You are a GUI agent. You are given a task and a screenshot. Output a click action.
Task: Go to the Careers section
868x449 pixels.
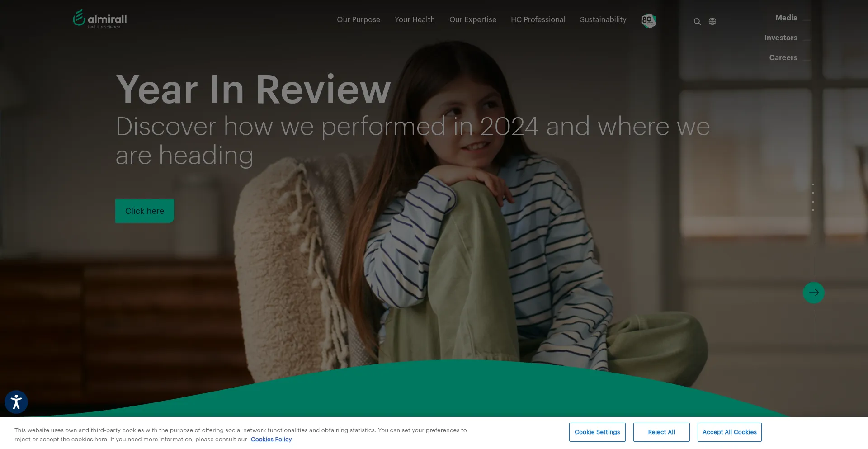coord(783,57)
